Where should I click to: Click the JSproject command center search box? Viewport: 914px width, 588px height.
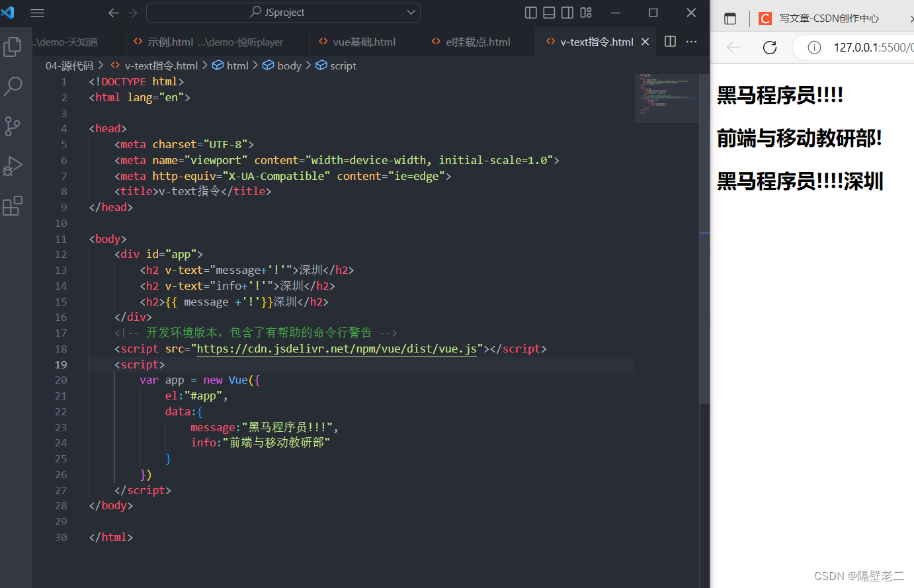(283, 13)
